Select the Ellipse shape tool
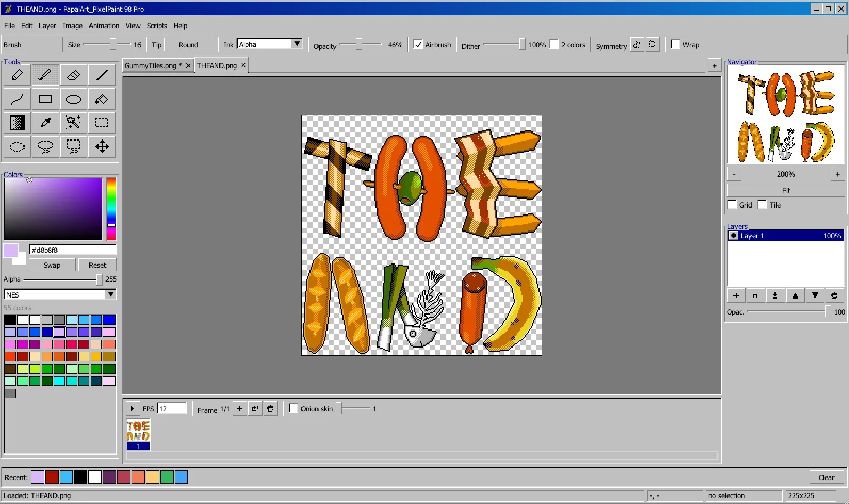 coord(74,99)
